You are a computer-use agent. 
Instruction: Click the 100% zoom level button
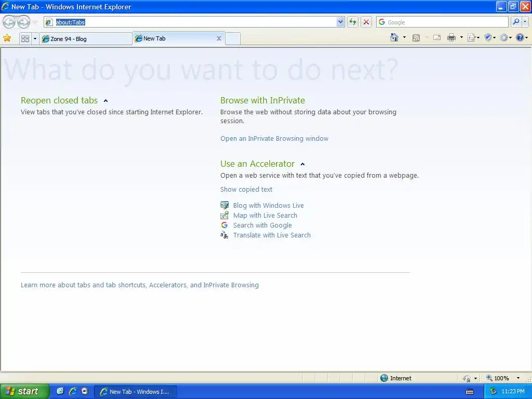(498, 378)
